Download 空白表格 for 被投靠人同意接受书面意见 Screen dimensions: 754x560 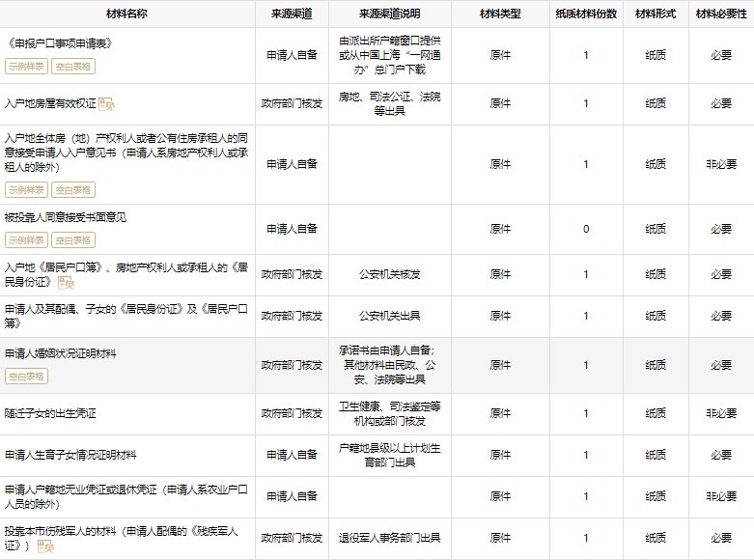click(x=73, y=239)
